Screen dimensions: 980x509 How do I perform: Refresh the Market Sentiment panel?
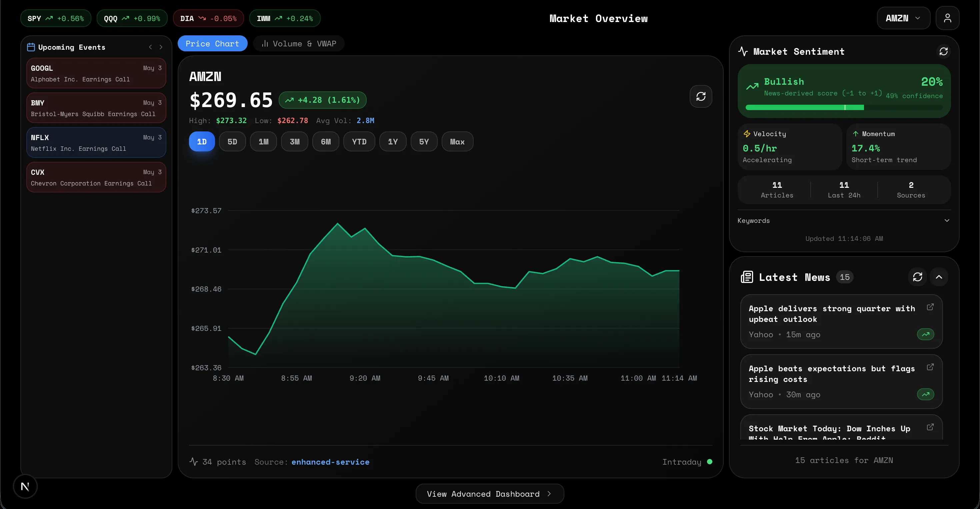point(943,51)
